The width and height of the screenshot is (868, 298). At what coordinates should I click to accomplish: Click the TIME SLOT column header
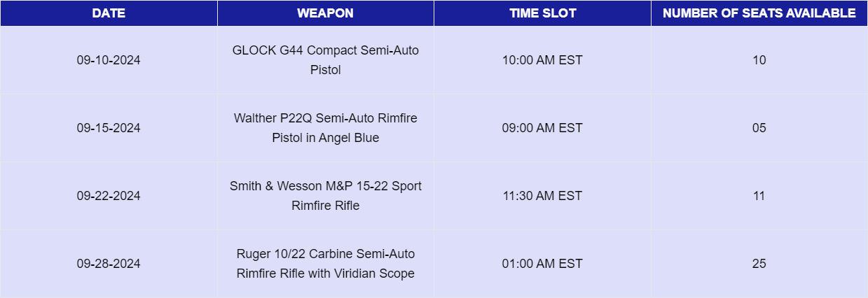[542, 13]
